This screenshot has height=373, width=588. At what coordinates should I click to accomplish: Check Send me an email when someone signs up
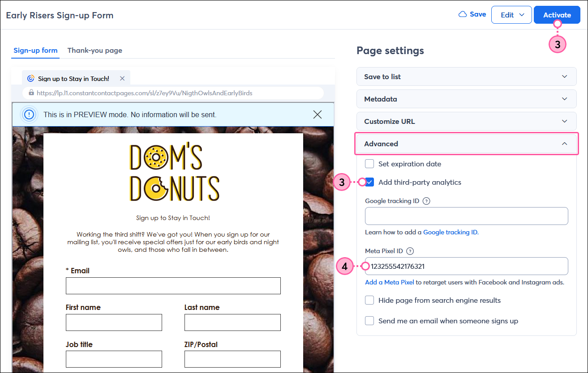tap(369, 321)
